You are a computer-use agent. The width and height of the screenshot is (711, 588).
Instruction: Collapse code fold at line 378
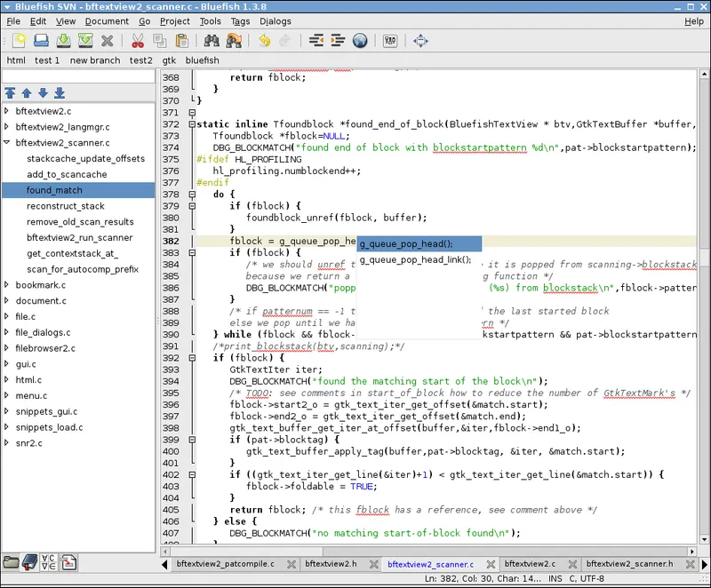point(192,195)
